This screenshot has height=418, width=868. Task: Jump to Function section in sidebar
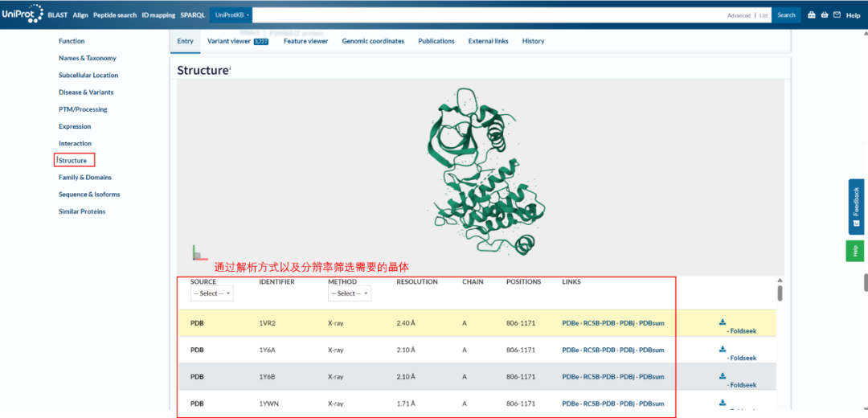pos(72,41)
